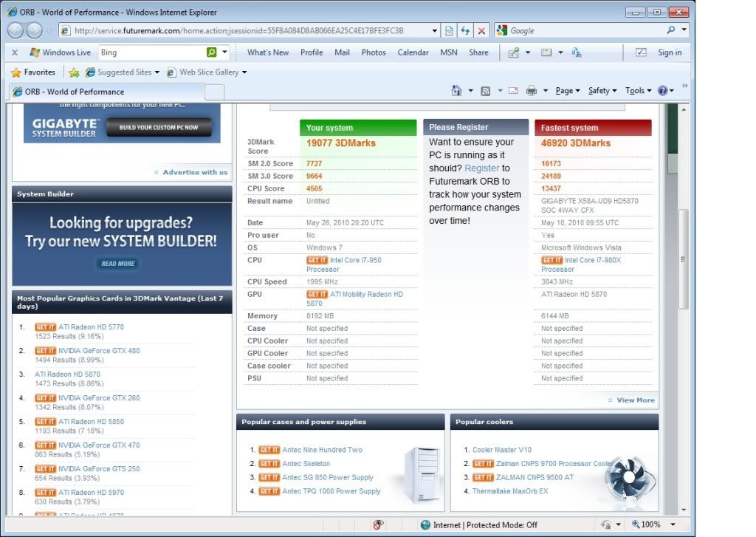Click the Sign in link
756x537 pixels.
click(x=670, y=52)
